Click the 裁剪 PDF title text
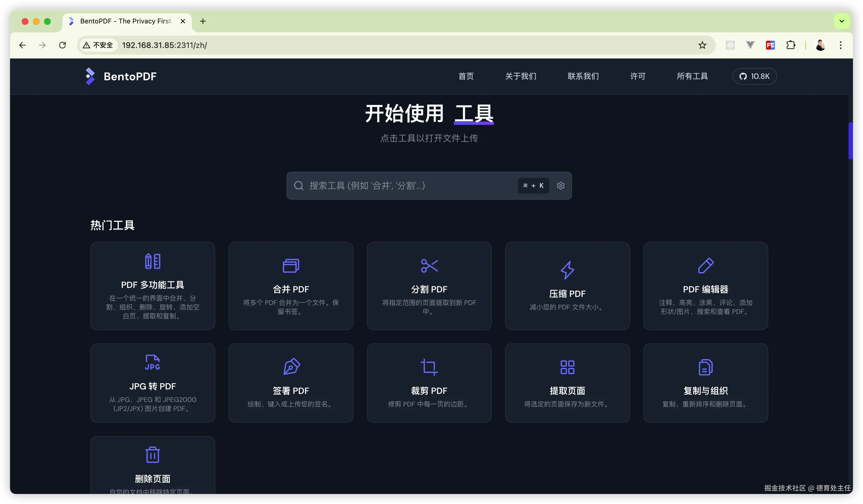The image size is (863, 504). click(x=429, y=391)
